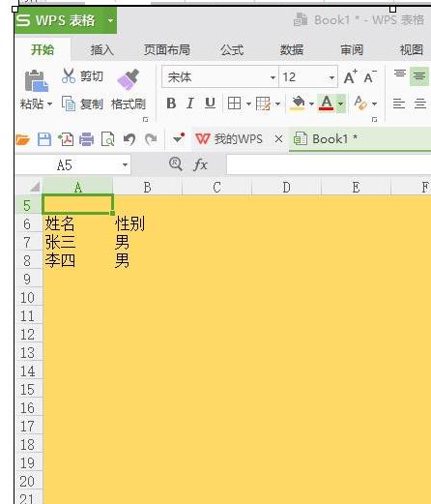Toggle italic formatting

pyautogui.click(x=190, y=104)
